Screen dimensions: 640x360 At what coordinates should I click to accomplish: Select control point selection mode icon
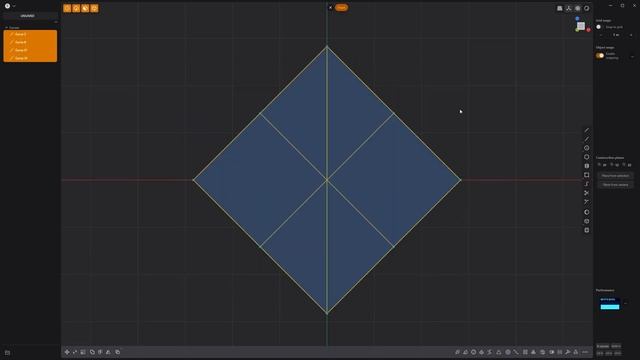[x=67, y=8]
